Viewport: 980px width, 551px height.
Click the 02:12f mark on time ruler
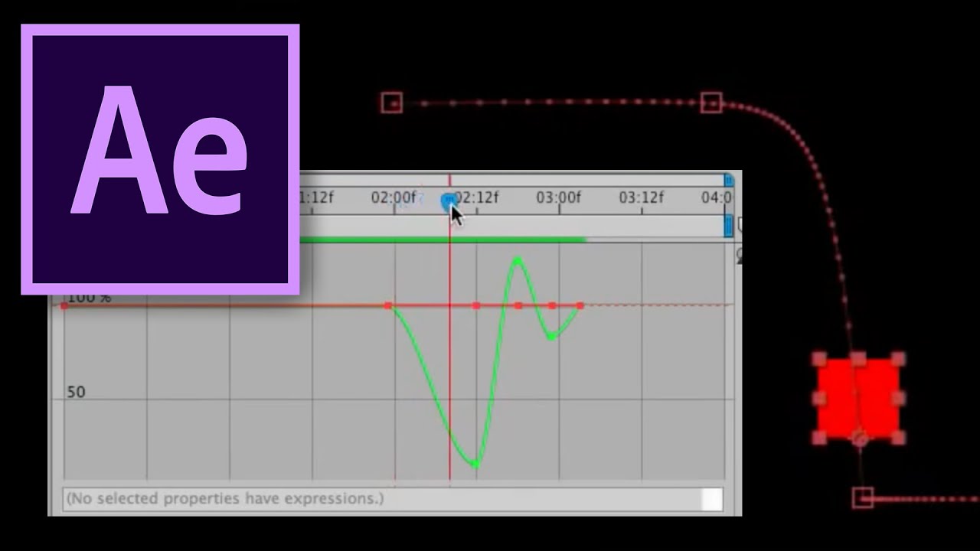478,198
